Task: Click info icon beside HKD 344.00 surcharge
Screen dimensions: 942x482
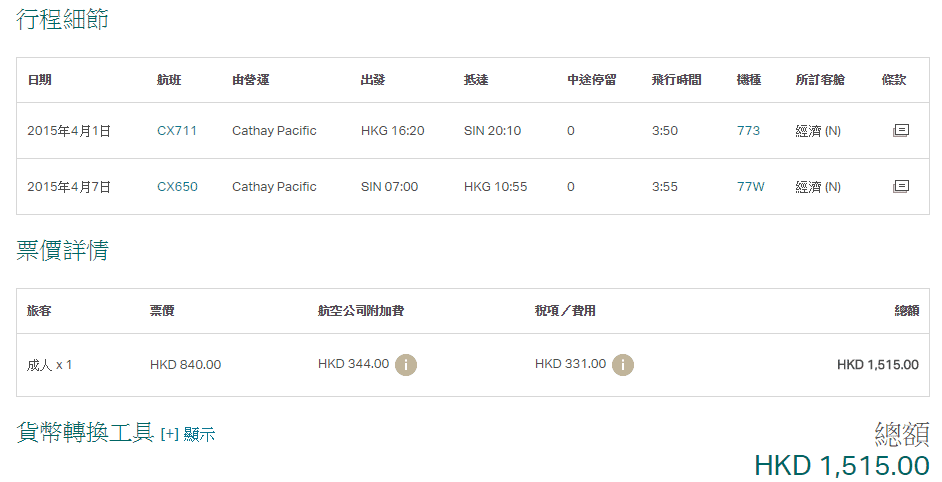Action: click(x=406, y=365)
